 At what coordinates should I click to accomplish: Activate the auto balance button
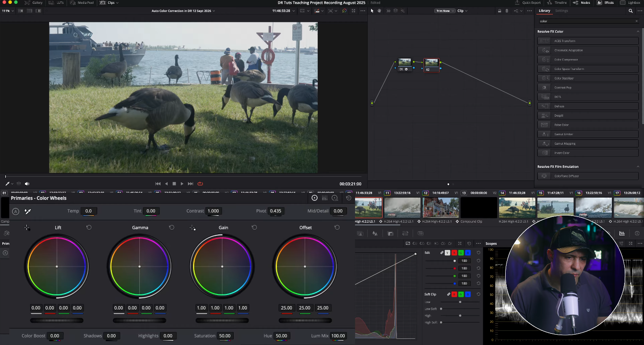16,211
